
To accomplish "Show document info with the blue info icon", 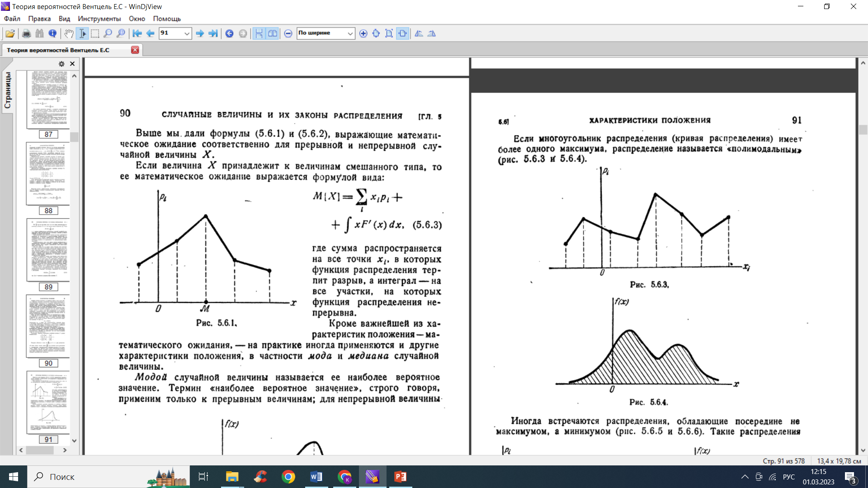I will tap(52, 33).
